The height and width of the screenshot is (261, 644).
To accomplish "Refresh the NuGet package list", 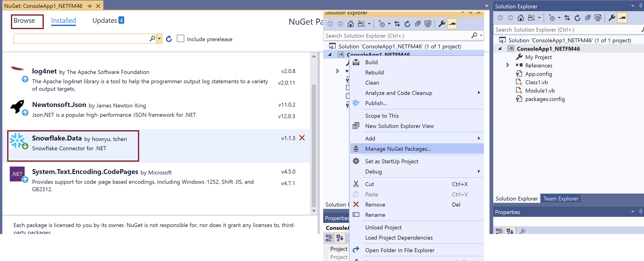I will pyautogui.click(x=169, y=39).
